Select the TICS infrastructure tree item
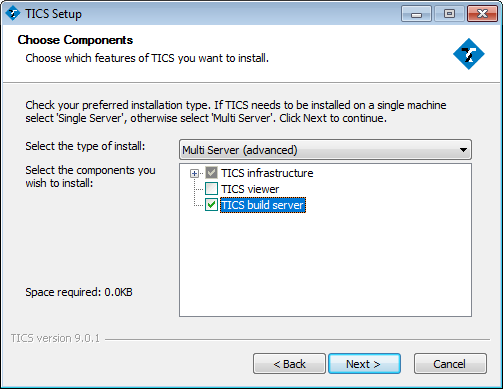 click(x=267, y=173)
